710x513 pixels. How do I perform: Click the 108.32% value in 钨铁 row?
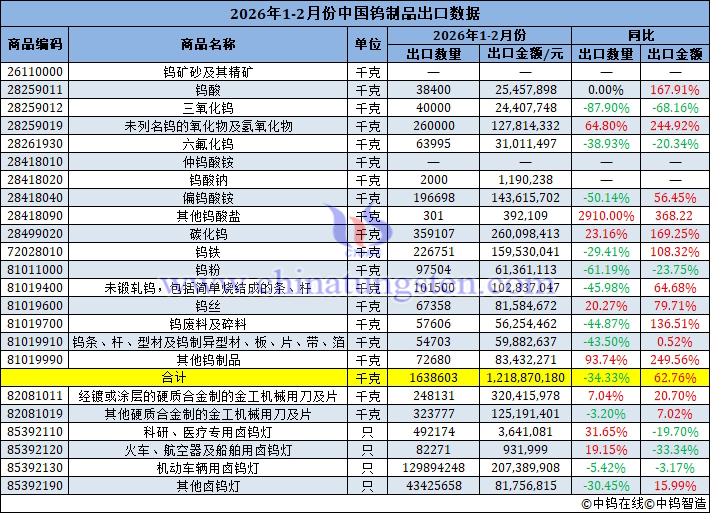(x=675, y=252)
